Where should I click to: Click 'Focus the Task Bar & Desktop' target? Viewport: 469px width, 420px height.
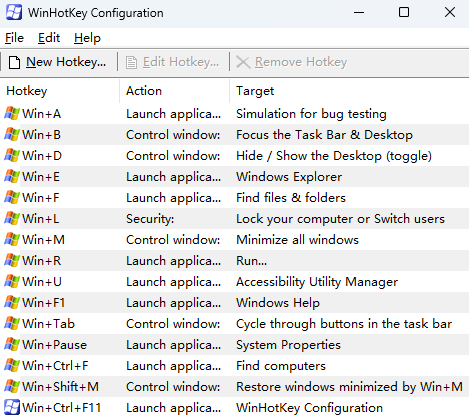click(324, 135)
